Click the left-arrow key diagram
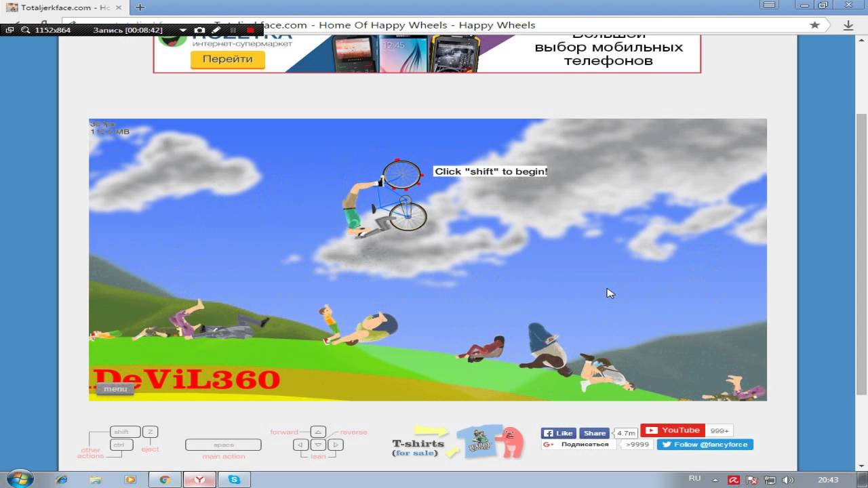Viewport: 868px width, 488px height. coord(301,445)
